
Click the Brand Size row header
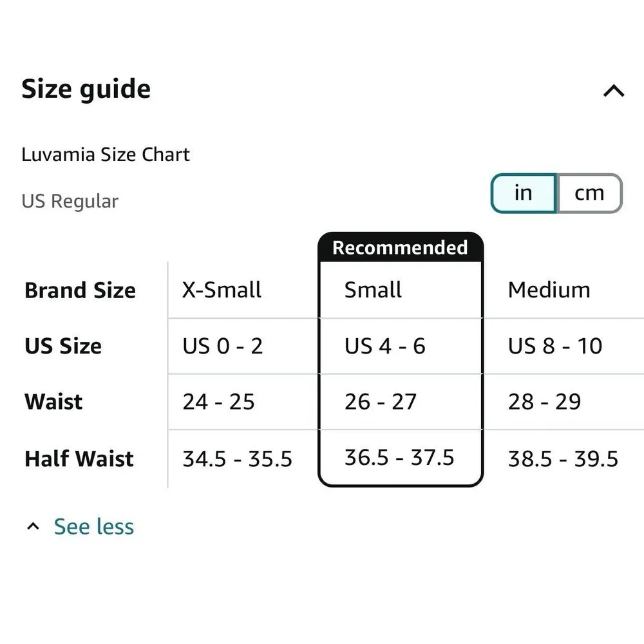tap(80, 290)
